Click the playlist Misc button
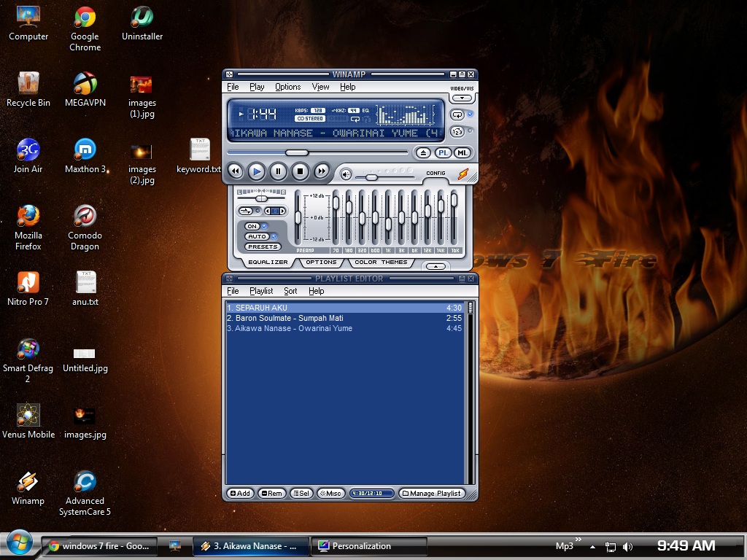 point(330,494)
